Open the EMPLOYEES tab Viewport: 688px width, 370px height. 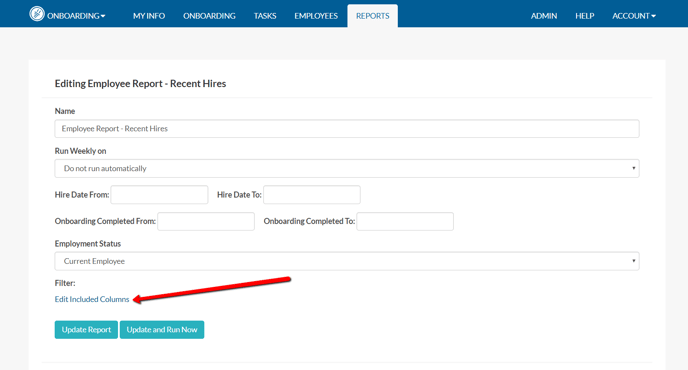coord(316,16)
